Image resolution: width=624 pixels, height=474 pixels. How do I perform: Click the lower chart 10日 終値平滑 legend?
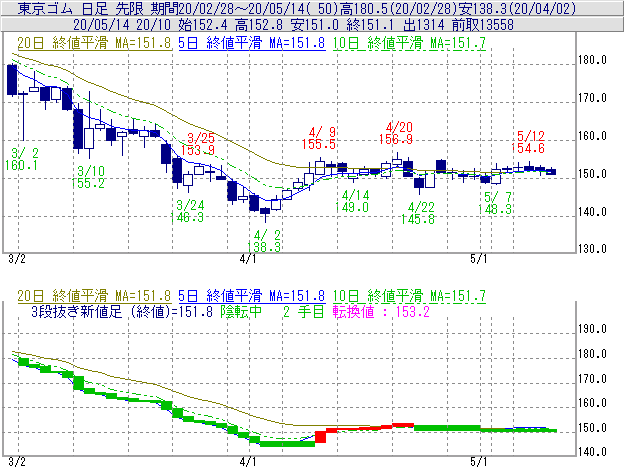(x=409, y=296)
